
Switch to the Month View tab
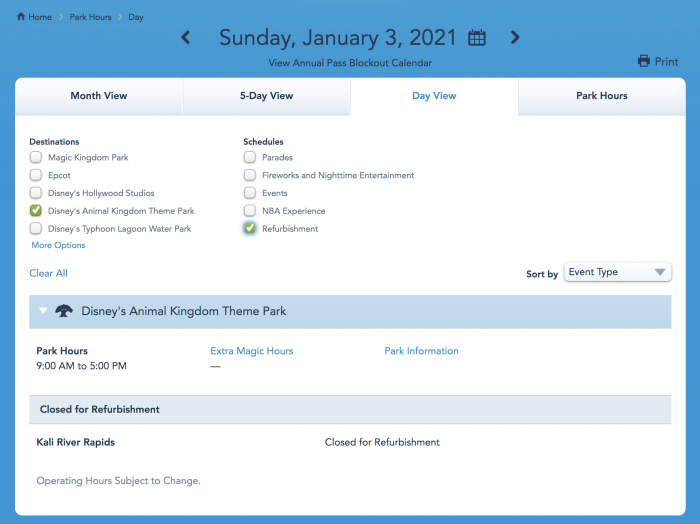99,96
